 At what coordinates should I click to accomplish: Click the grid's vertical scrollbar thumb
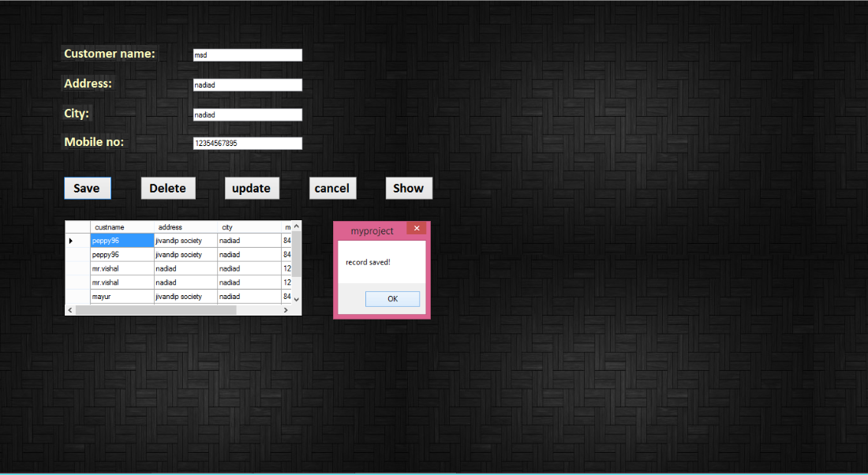tap(296, 253)
